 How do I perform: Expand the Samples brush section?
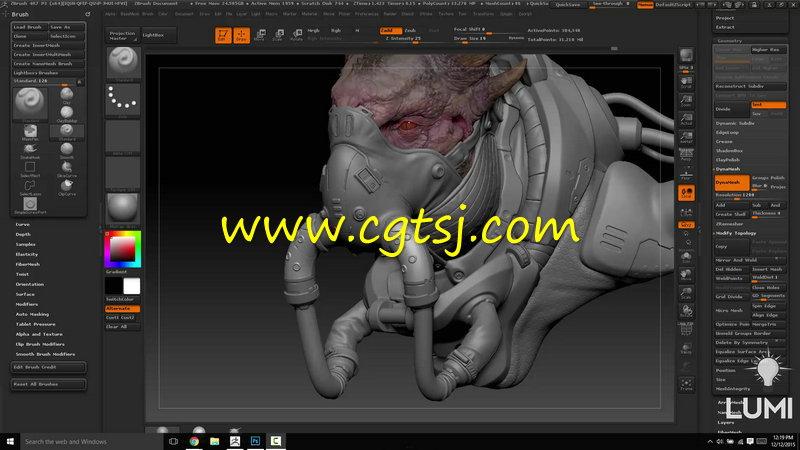click(x=26, y=244)
